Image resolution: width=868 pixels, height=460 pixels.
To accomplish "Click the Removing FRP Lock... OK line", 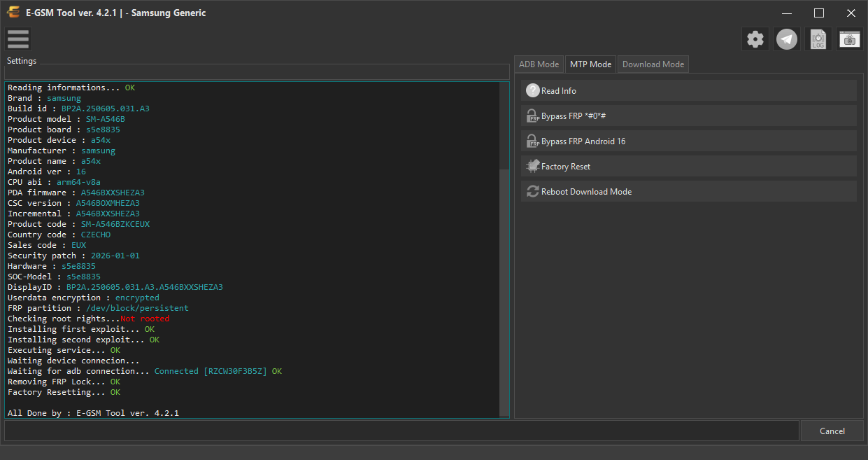I will pyautogui.click(x=64, y=382).
